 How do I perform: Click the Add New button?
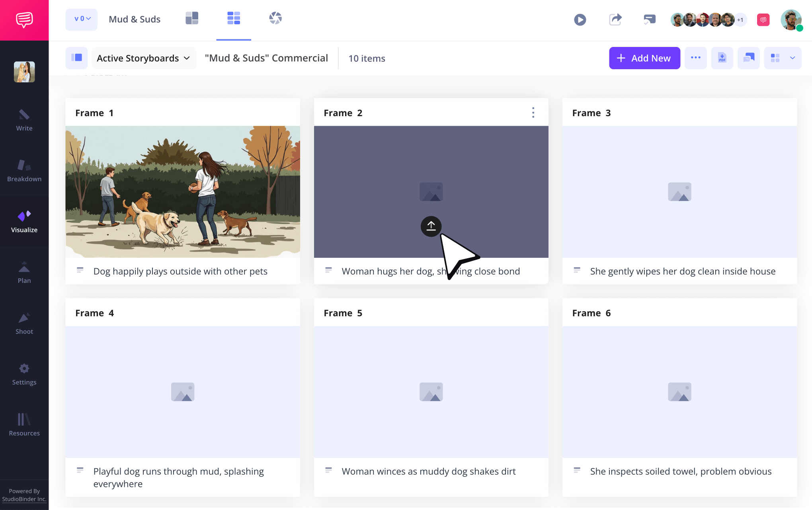point(644,58)
